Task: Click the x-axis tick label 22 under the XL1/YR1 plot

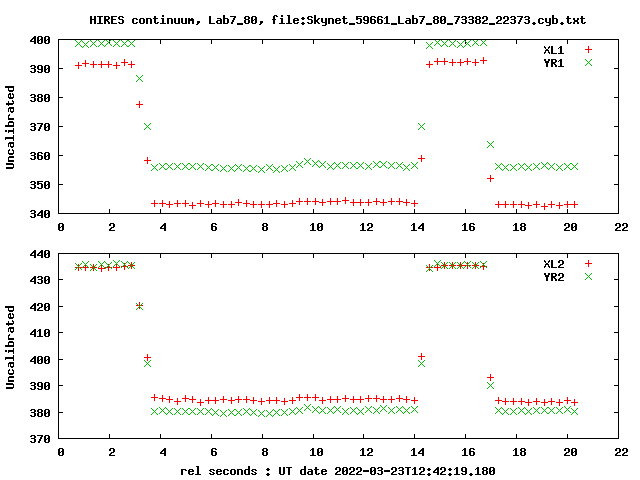Action: click(x=621, y=227)
